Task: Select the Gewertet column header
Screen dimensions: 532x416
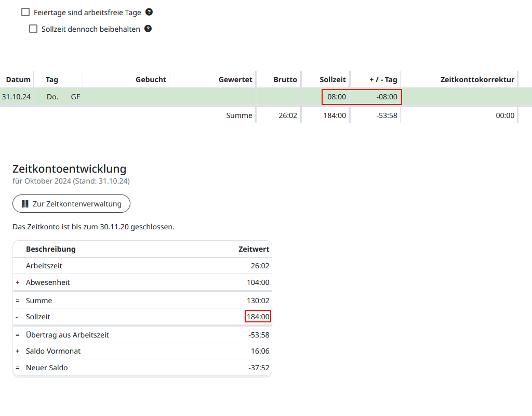Action: 235,80
